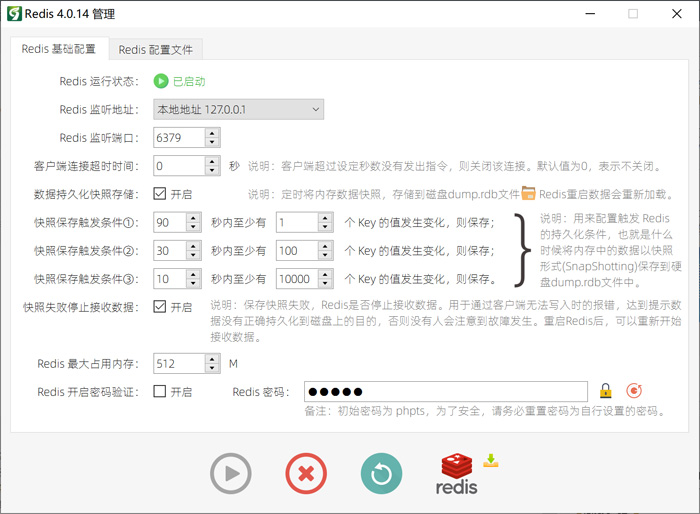Click the Redis 最大占用内存: label
This screenshot has width=700, height=514.
88,364
